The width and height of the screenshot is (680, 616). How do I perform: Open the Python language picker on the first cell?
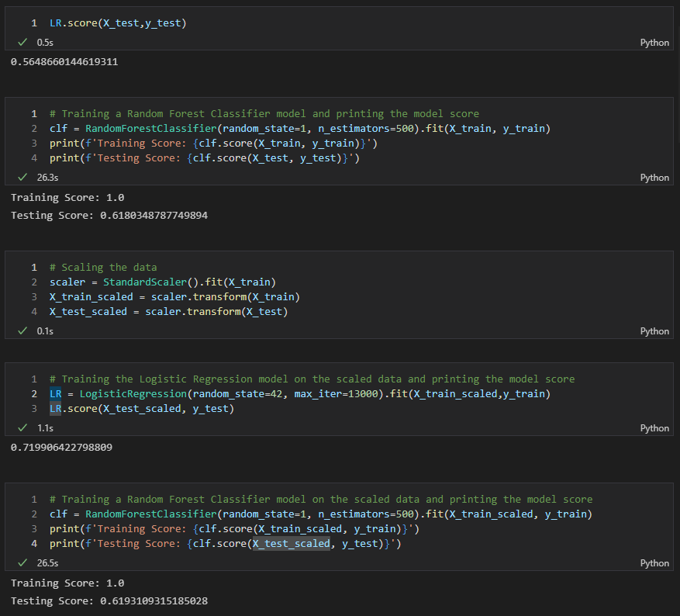[654, 43]
